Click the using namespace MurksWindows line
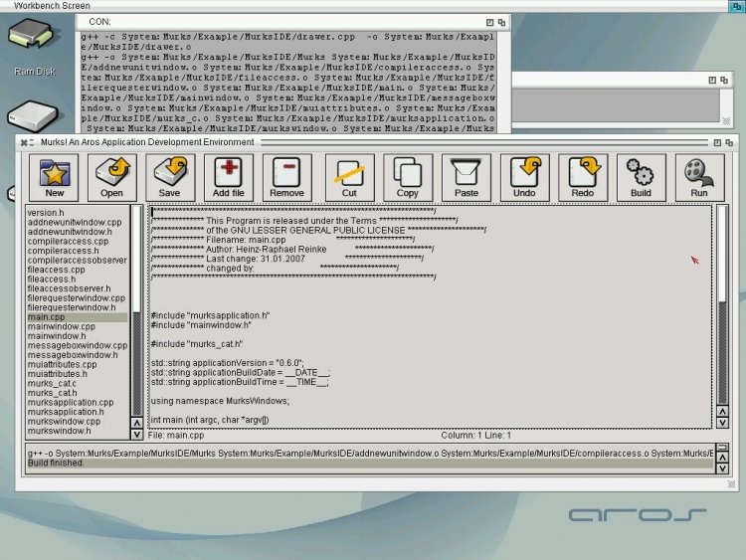The height and width of the screenshot is (560, 746). tap(220, 401)
